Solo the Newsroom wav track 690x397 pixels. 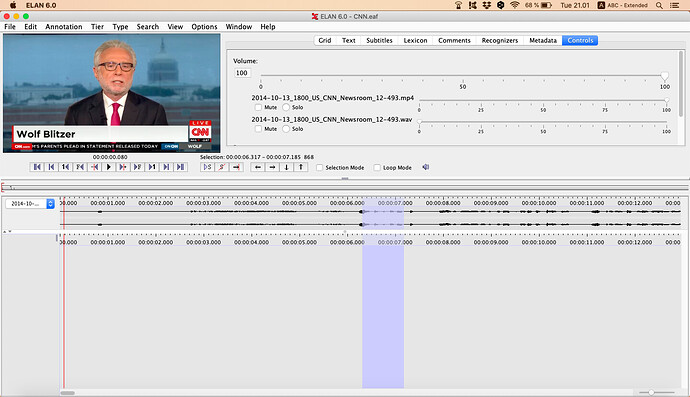click(286, 129)
